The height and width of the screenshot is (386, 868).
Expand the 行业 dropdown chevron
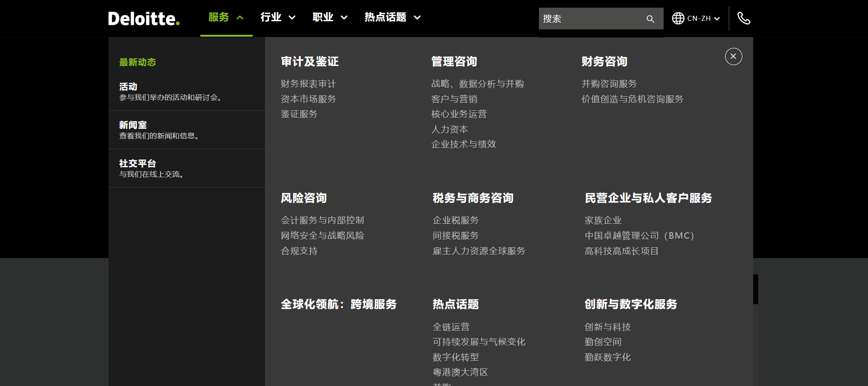292,18
